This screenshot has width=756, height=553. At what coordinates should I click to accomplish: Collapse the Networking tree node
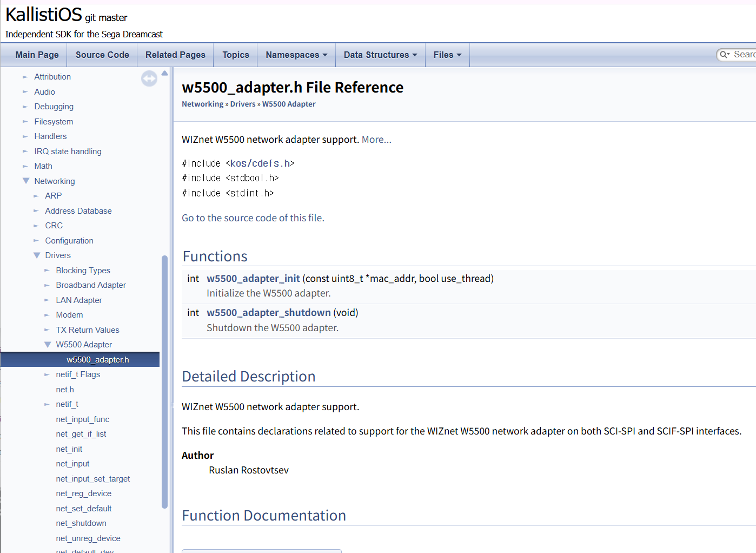tap(26, 181)
